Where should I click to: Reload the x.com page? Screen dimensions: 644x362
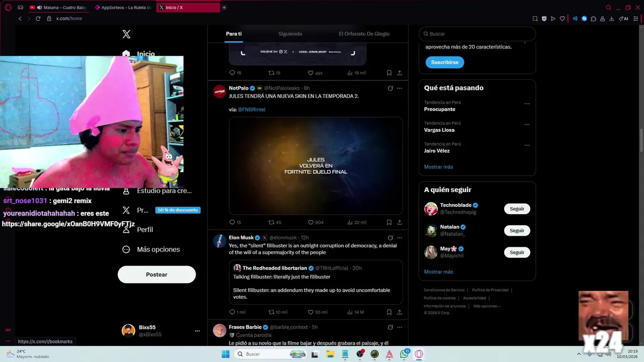pyautogui.click(x=38, y=19)
